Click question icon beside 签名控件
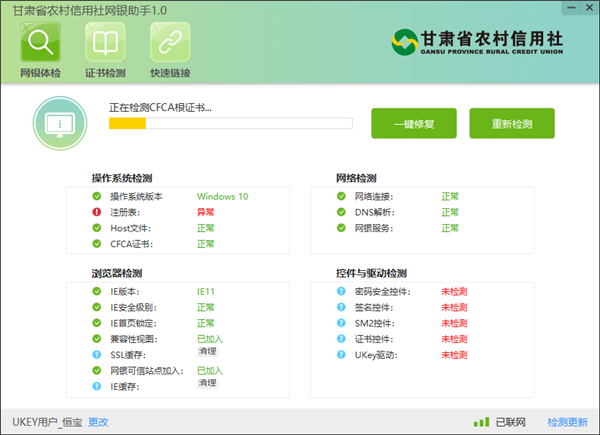 (x=341, y=307)
